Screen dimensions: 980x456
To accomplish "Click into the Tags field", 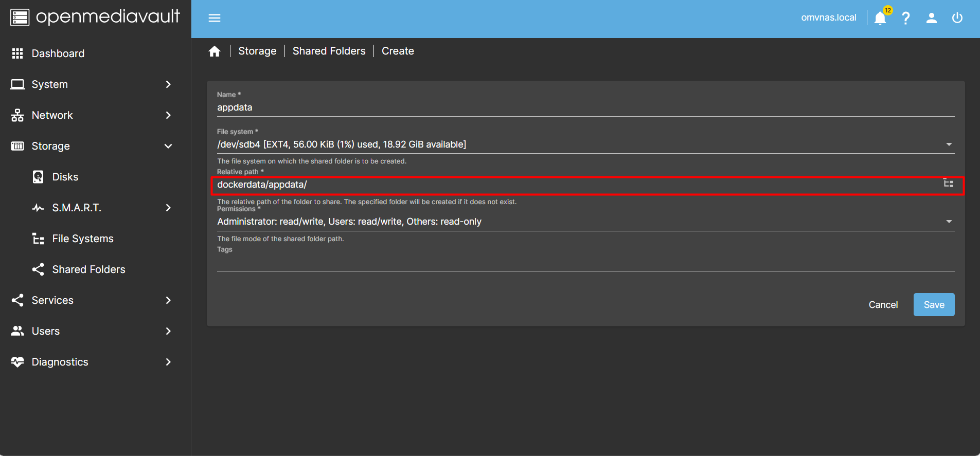I will 585,262.
